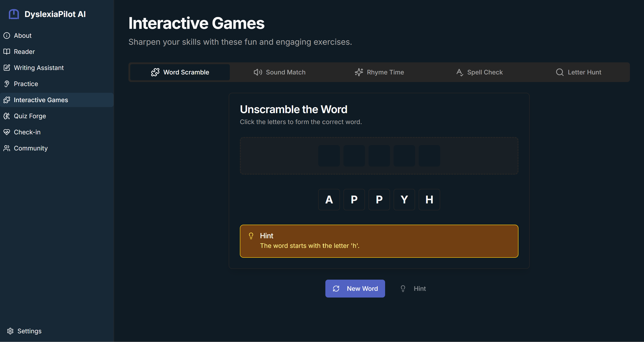Click the Check-in heart icon
Screen dimensions: 644x342
click(x=7, y=132)
